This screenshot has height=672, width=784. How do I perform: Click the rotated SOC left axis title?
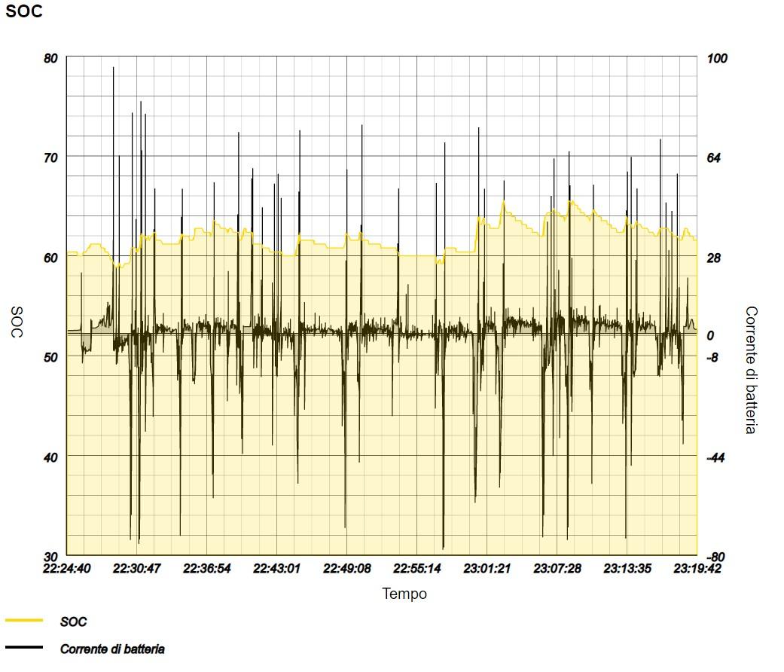(17, 322)
